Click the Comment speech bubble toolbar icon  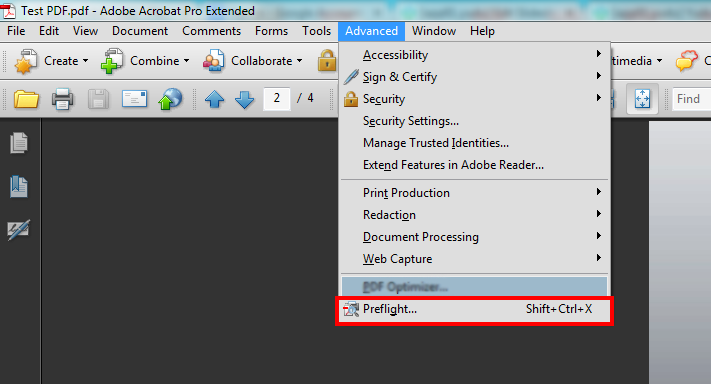coord(687,60)
